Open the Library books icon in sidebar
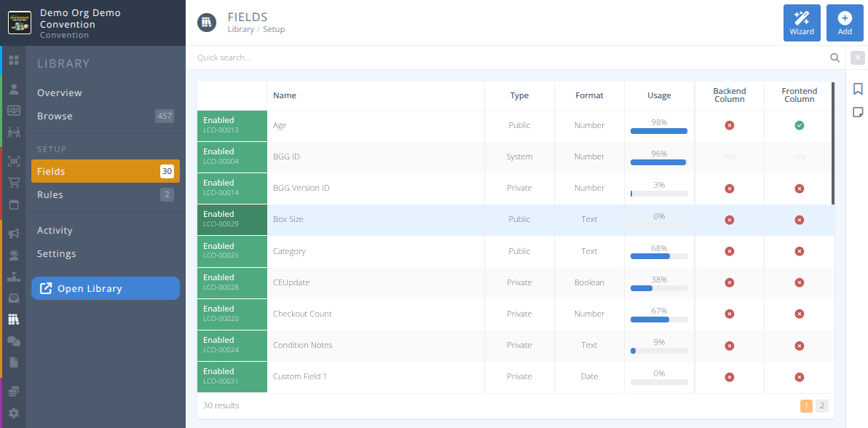 13,317
